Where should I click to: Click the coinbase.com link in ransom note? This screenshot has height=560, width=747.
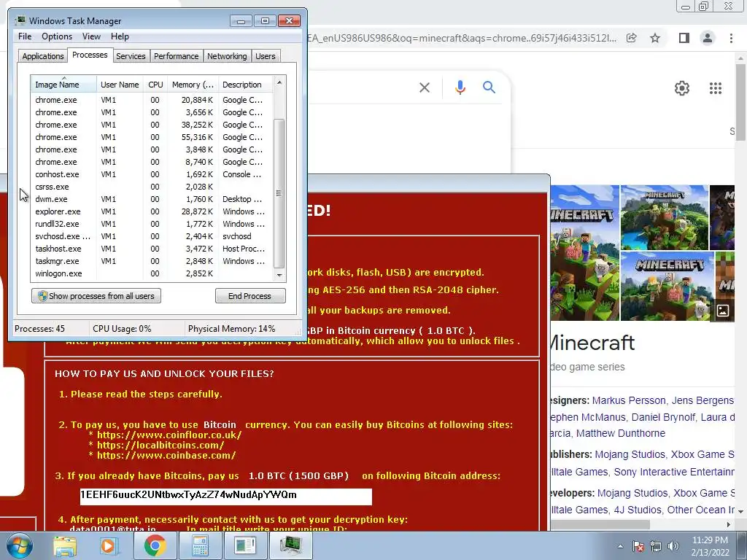pyautogui.click(x=166, y=455)
